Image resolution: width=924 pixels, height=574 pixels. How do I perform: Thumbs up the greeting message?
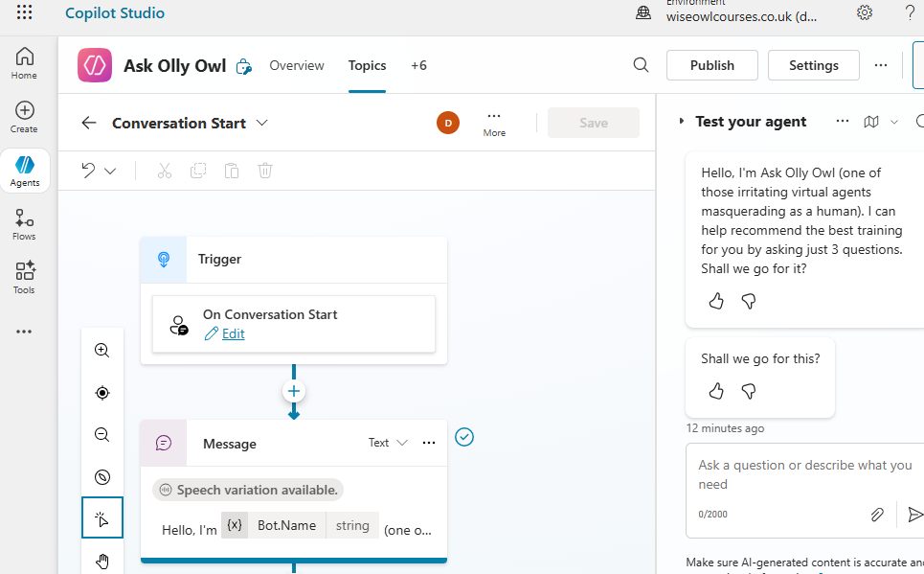(x=716, y=302)
